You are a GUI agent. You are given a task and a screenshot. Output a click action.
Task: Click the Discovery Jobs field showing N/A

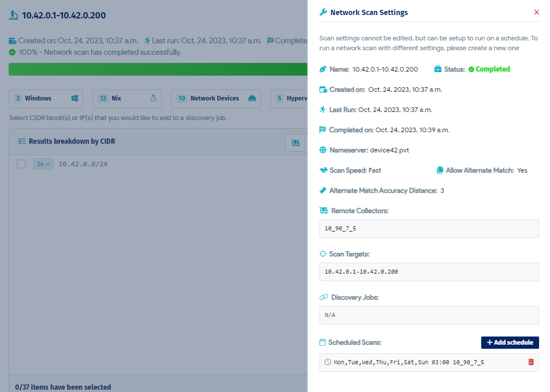[429, 315]
